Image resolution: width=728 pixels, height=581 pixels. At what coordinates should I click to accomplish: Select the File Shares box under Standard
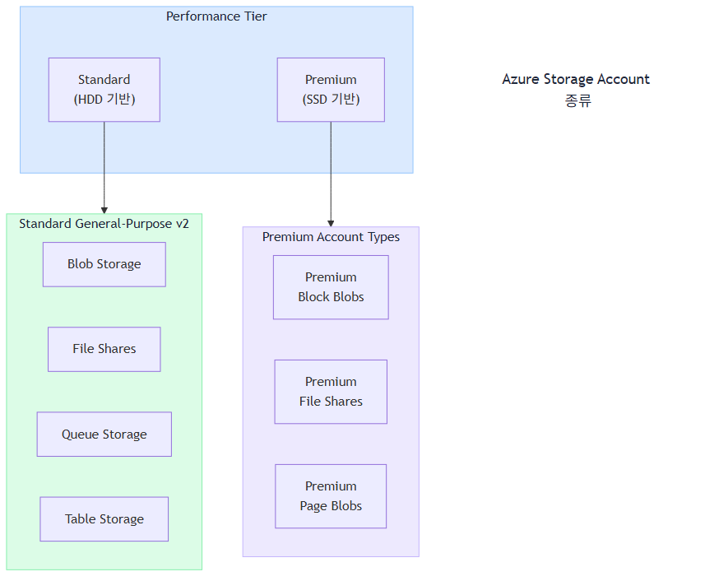(104, 349)
